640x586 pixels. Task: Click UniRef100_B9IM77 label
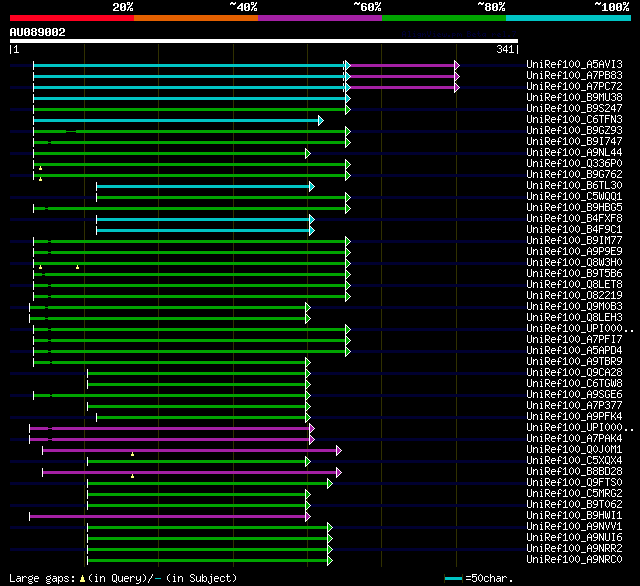tap(574, 241)
